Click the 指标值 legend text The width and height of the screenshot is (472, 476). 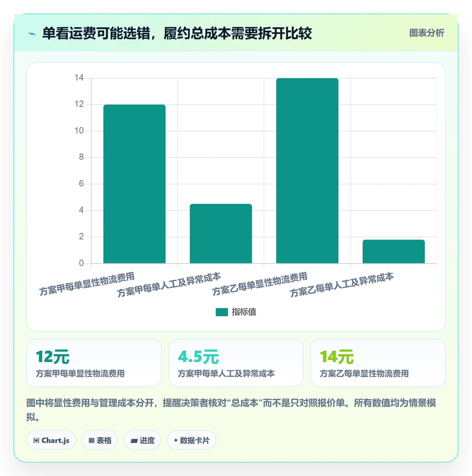point(244,312)
